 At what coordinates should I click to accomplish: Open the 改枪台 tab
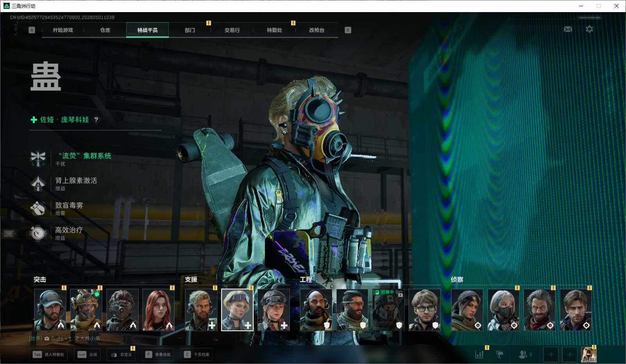click(317, 30)
